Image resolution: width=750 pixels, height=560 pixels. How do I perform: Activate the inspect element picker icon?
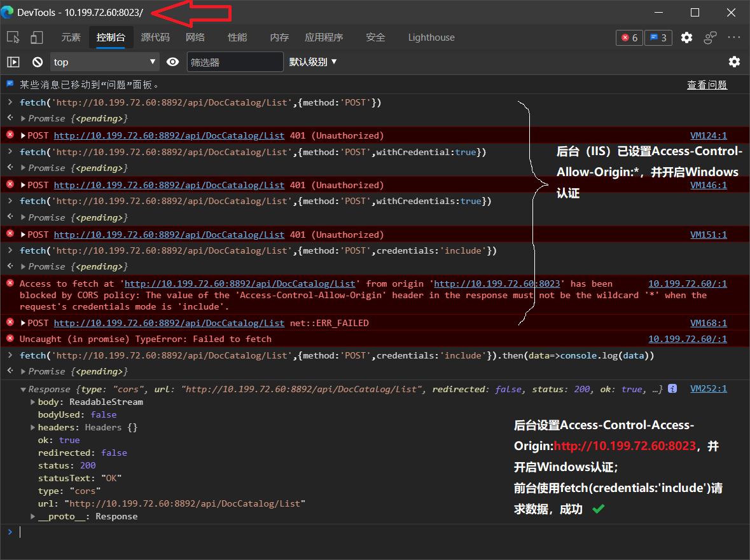(13, 38)
